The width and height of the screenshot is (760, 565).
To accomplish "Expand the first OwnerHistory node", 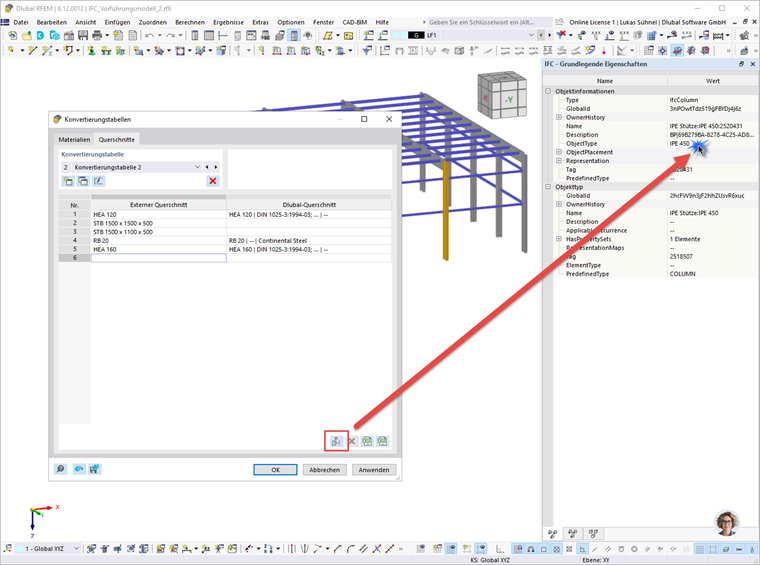I will tap(559, 117).
